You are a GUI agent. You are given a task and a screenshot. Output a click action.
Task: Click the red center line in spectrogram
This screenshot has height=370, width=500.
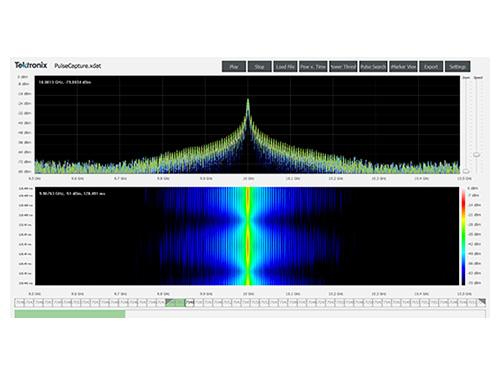pos(248,236)
